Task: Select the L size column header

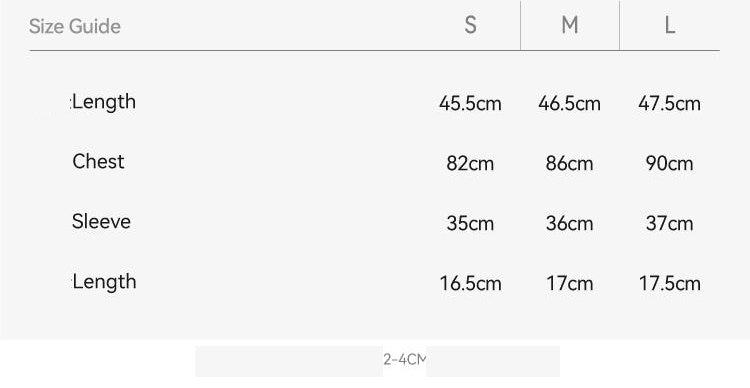Action: (x=670, y=25)
